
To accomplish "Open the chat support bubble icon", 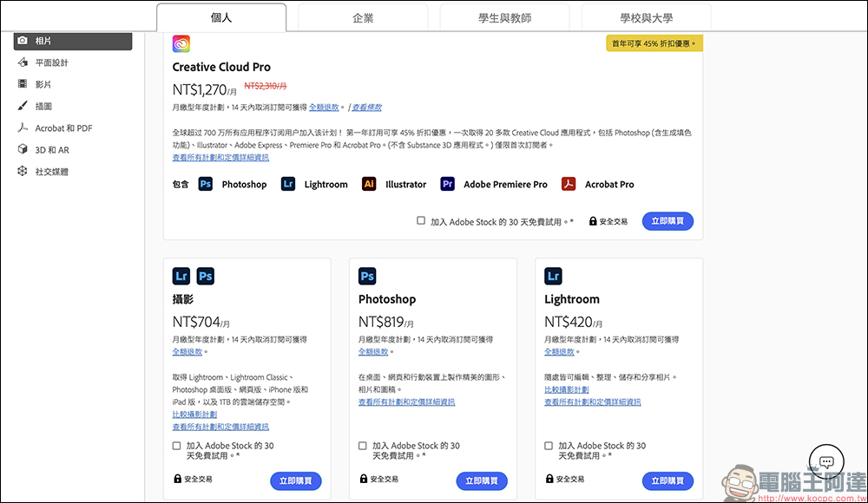I will coord(826,462).
